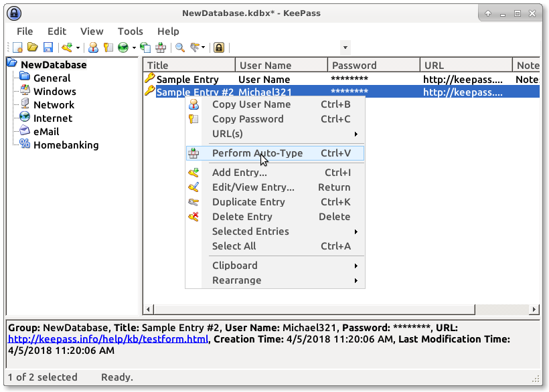This screenshot has width=549, height=392.
Task: Choose Add Entry... in context menu
Action: 275,173
